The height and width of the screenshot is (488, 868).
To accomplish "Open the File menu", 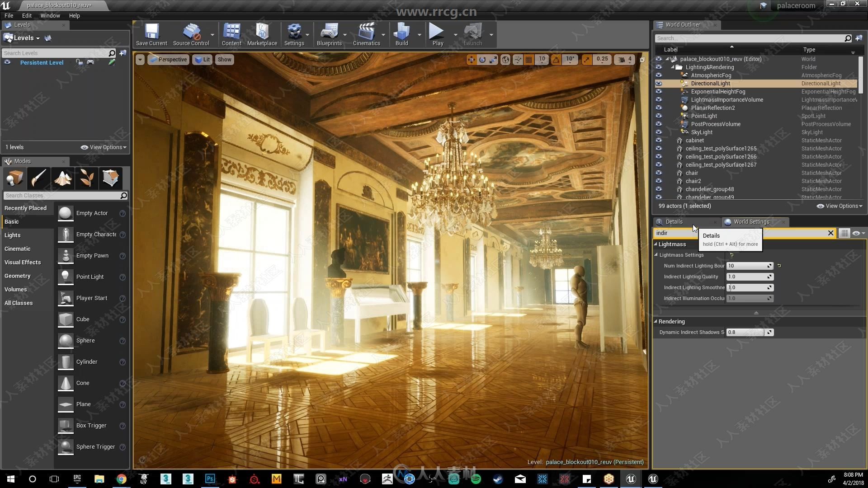I will coord(9,15).
